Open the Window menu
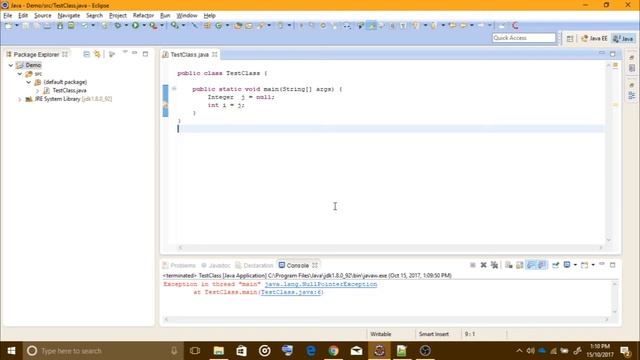 (x=187, y=16)
